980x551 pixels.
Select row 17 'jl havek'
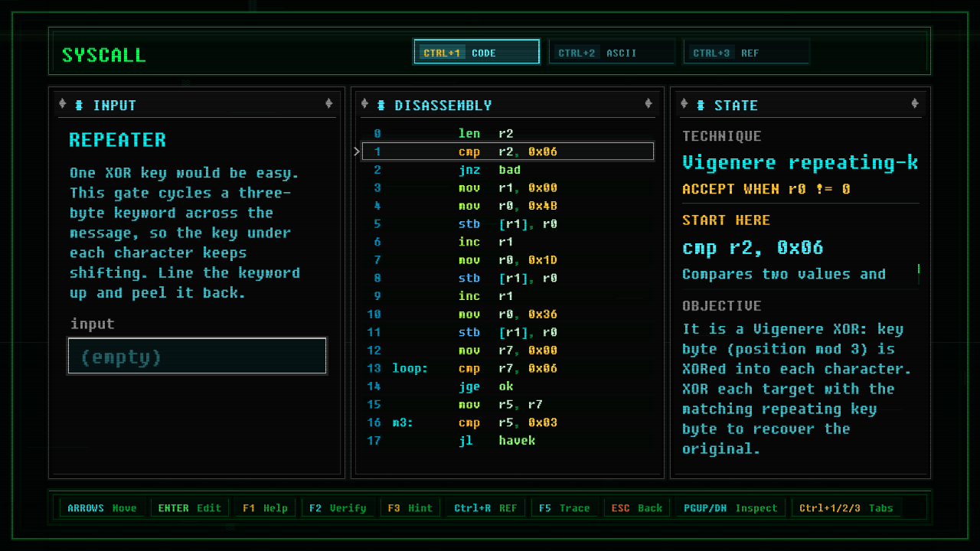pos(508,441)
